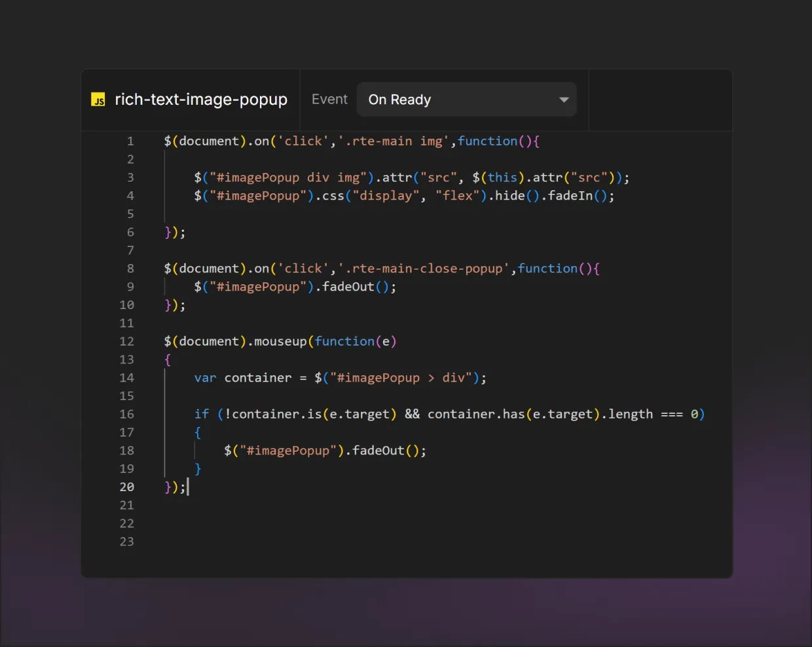The height and width of the screenshot is (647, 812).
Task: Click the '.rte-main-close-popup' string on line 8
Action: pos(424,268)
